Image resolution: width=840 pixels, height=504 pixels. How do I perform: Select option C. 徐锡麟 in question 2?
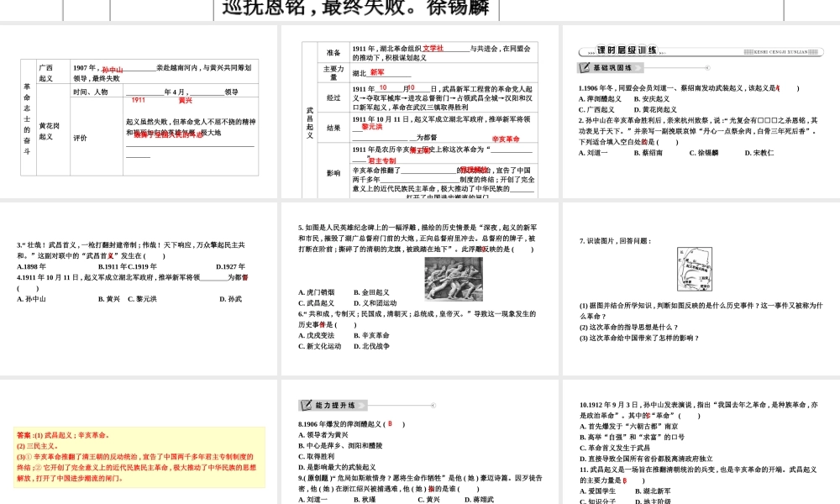click(x=703, y=153)
